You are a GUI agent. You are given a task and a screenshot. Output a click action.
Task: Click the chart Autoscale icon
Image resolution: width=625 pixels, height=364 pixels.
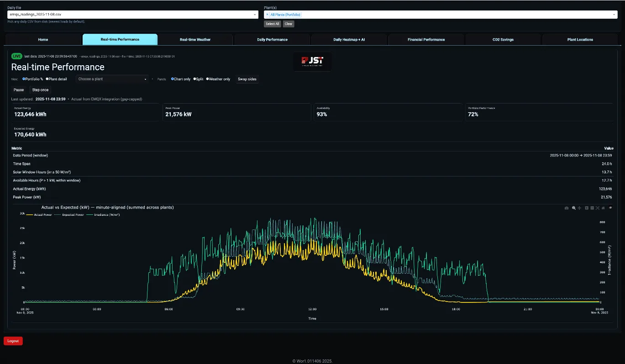(598, 208)
